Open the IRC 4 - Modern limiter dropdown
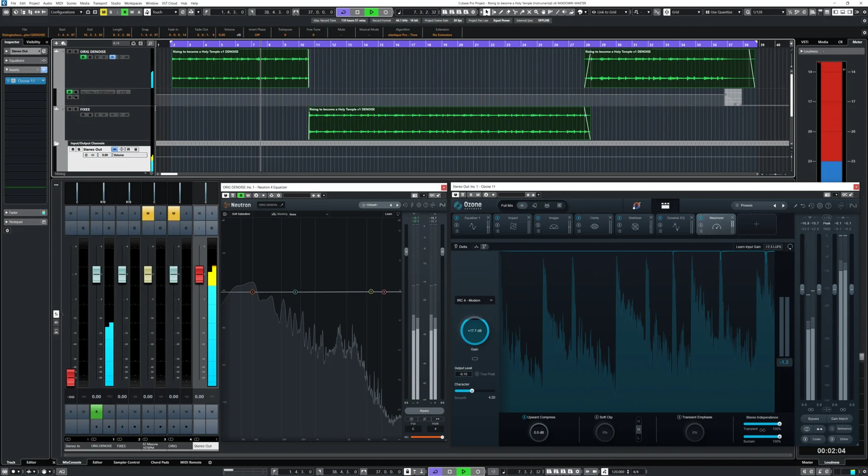868x476 pixels. [x=474, y=300]
